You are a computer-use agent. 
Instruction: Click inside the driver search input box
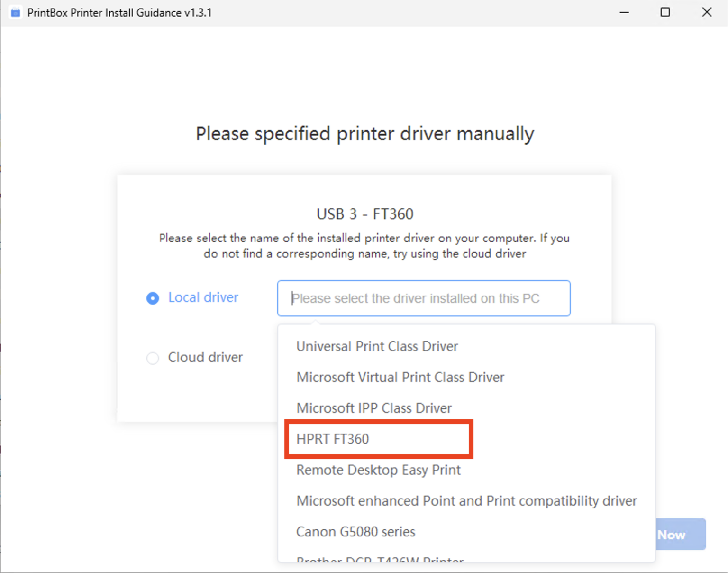423,298
